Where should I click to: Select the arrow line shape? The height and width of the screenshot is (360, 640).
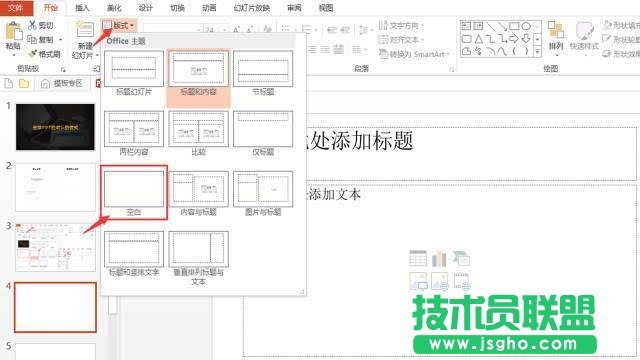pyautogui.click(x=503, y=27)
